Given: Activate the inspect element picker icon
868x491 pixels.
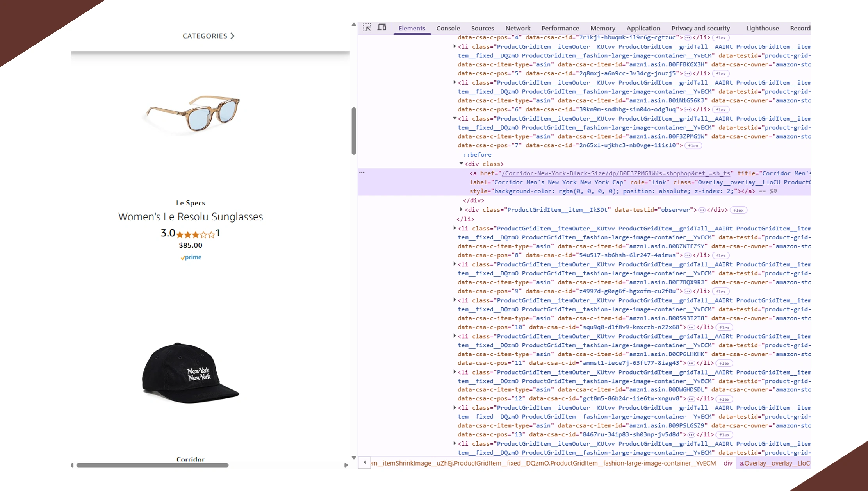Looking at the screenshot, I should 367,28.
